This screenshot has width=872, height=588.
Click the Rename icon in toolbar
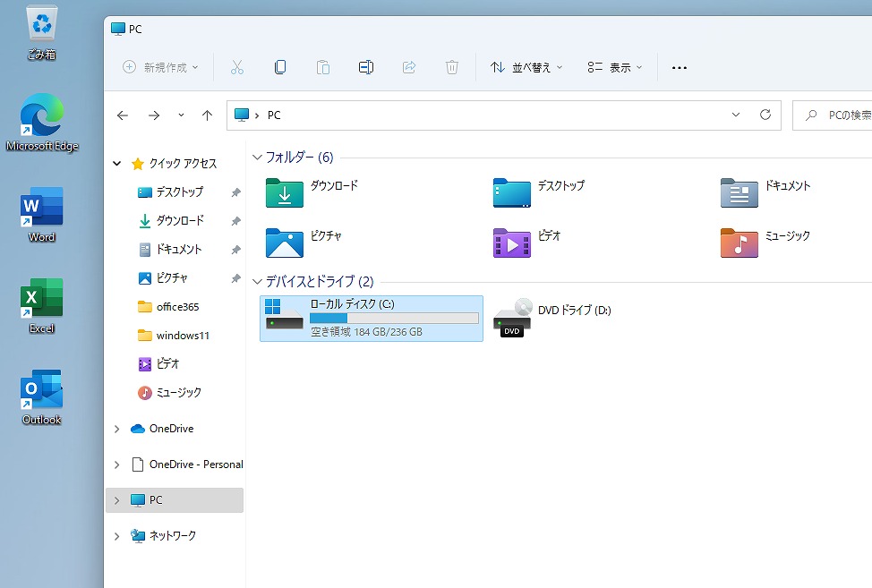click(366, 67)
